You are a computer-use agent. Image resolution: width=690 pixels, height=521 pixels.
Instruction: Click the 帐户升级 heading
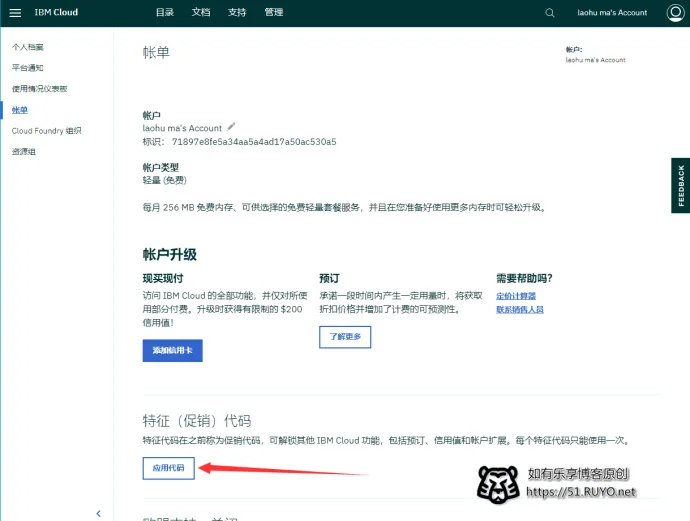point(169,254)
